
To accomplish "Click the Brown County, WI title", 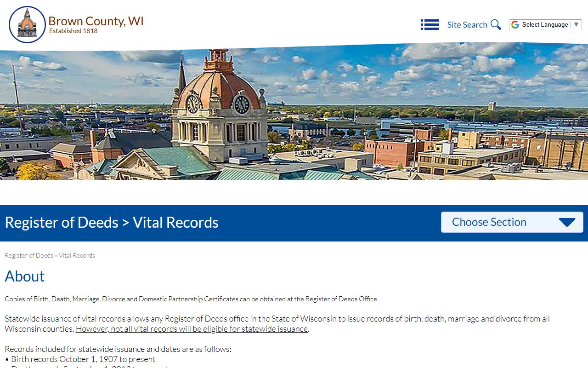I will coord(96,21).
